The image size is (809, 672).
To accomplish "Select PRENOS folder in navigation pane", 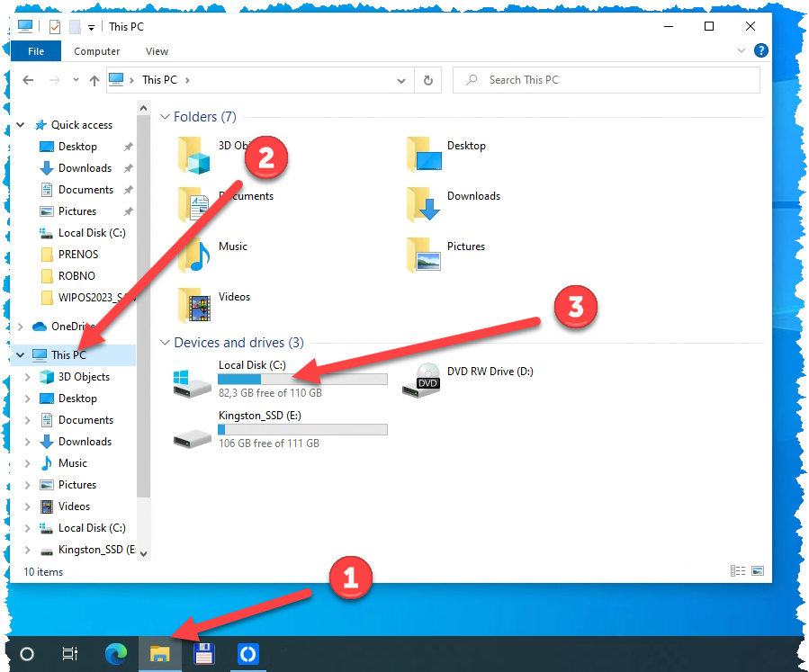I will point(77,255).
